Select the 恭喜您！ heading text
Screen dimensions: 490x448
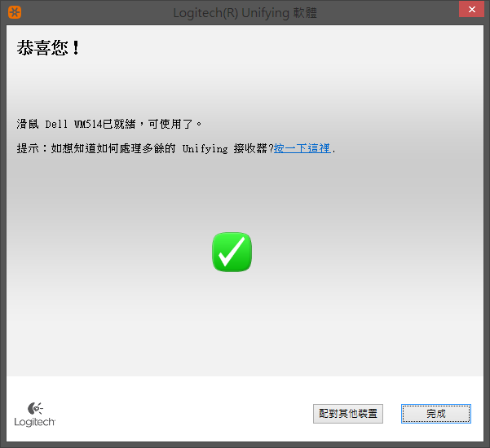[x=49, y=48]
